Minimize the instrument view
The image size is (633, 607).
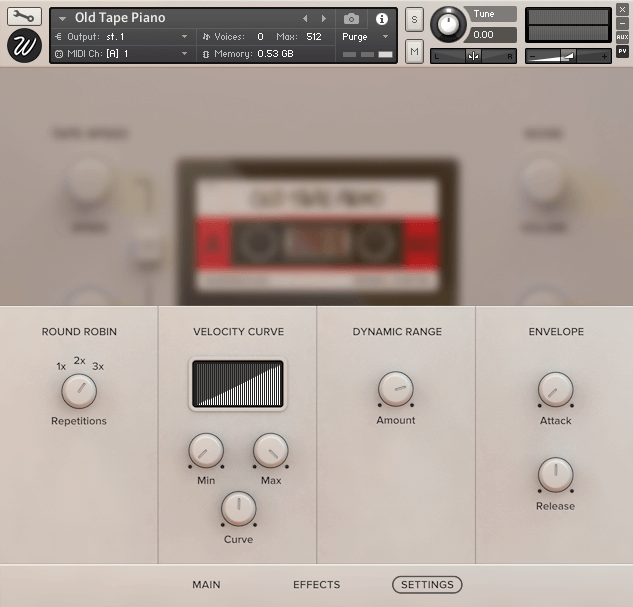click(x=622, y=23)
